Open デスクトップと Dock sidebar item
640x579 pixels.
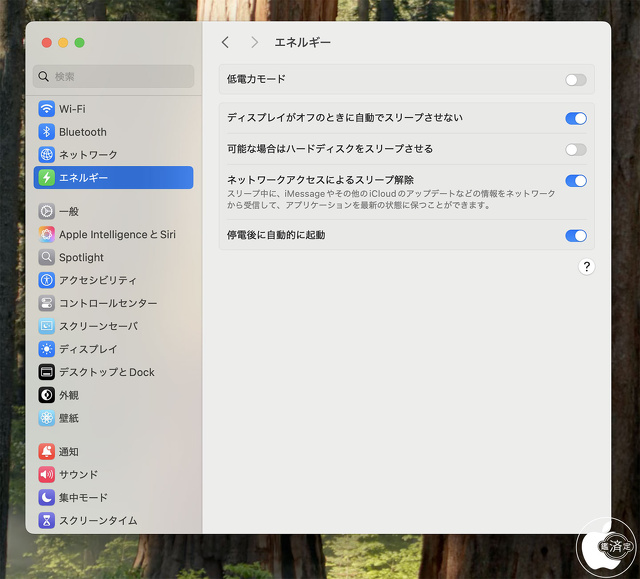tap(106, 372)
